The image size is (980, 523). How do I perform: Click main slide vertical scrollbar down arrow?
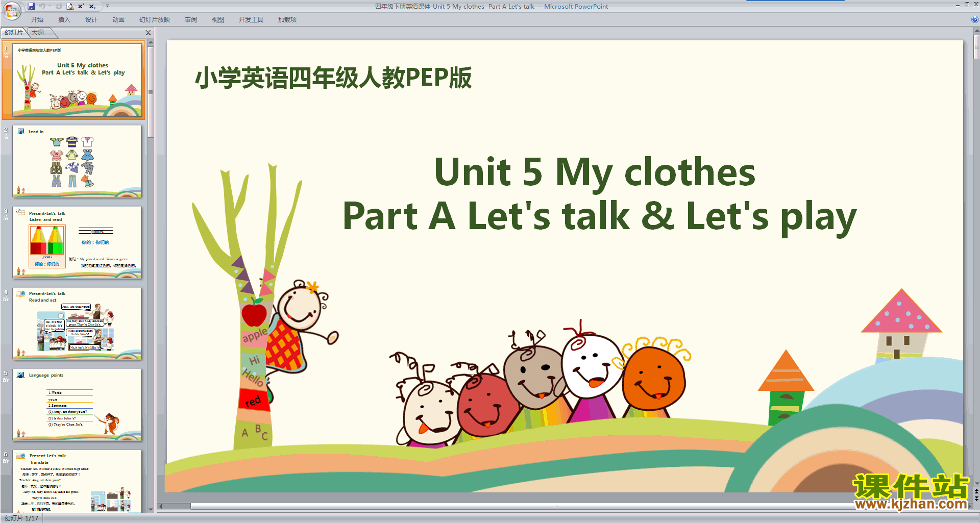click(976, 483)
